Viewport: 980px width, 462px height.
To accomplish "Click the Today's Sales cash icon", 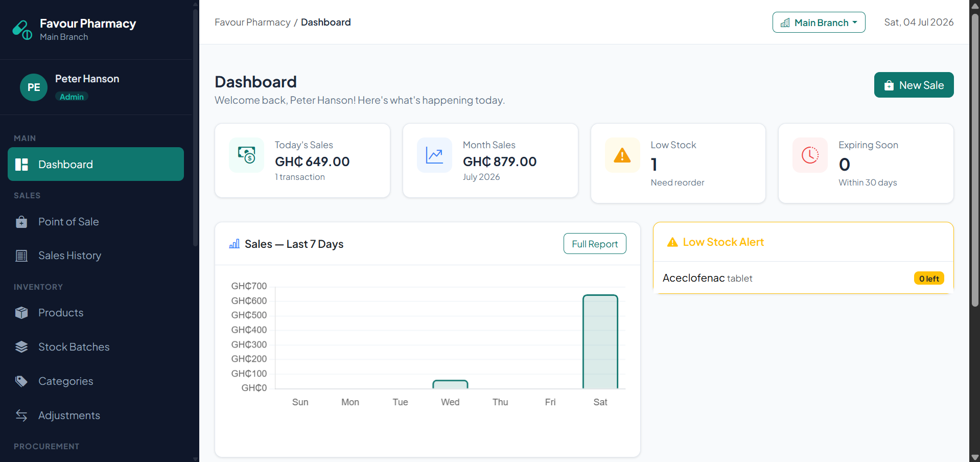I will coord(246,155).
